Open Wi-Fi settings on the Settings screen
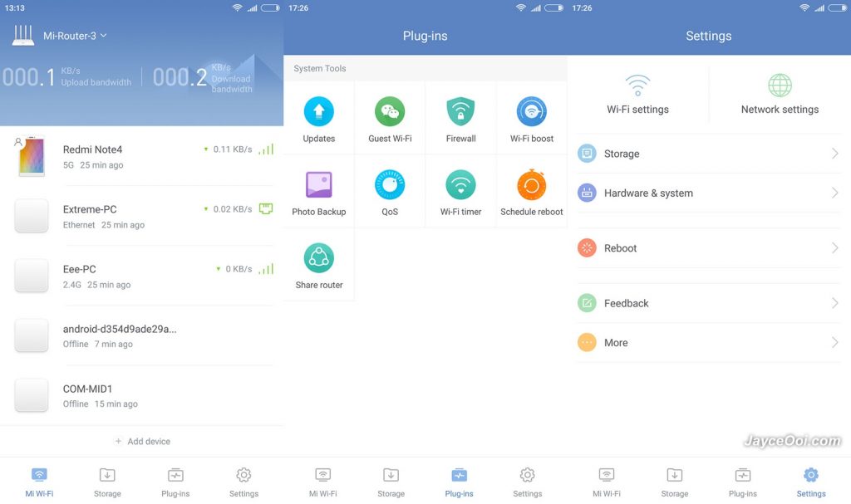Image resolution: width=851 pixels, height=504 pixels. pyautogui.click(x=637, y=93)
